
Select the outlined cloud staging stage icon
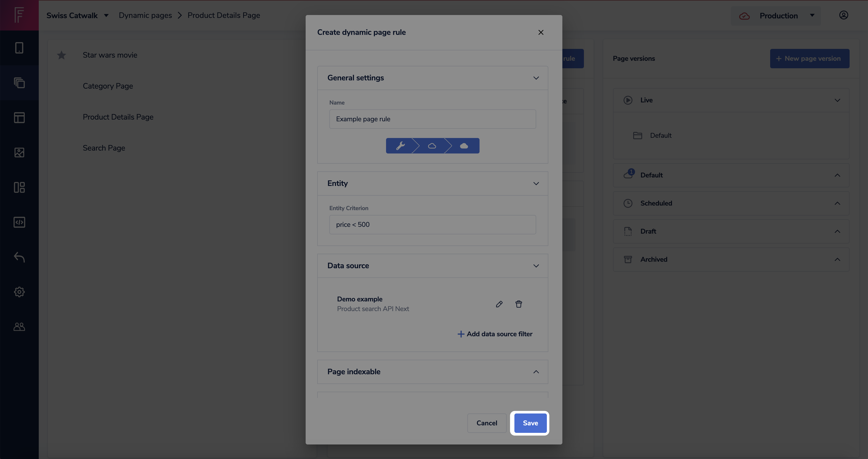432,146
